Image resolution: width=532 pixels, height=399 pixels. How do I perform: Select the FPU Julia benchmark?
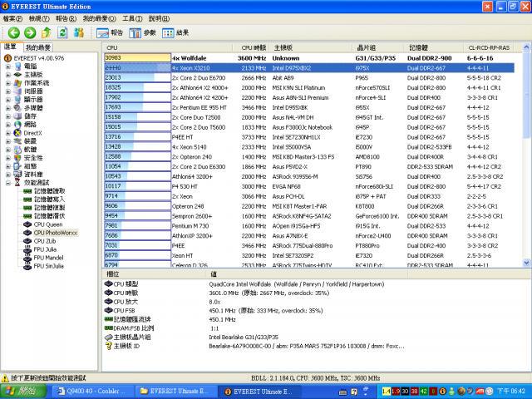(x=45, y=249)
